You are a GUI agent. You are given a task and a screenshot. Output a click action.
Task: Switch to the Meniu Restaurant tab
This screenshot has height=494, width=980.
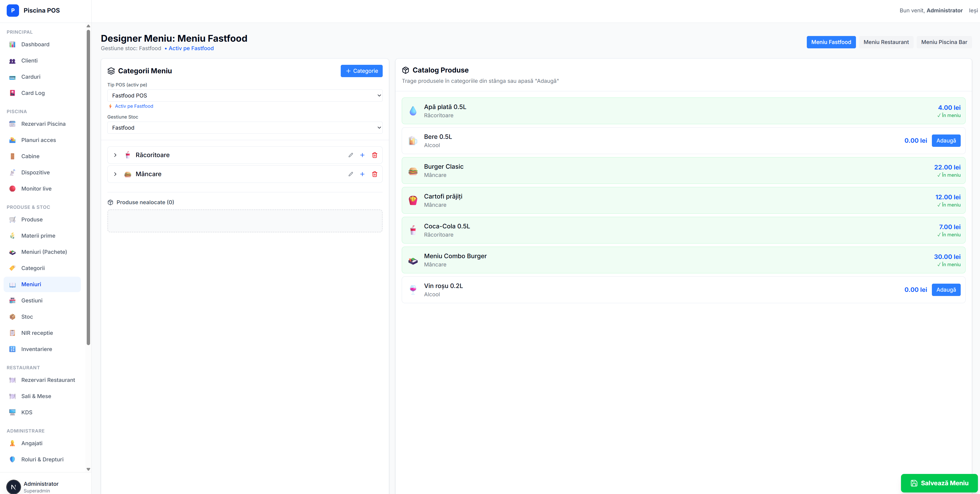[x=886, y=42]
